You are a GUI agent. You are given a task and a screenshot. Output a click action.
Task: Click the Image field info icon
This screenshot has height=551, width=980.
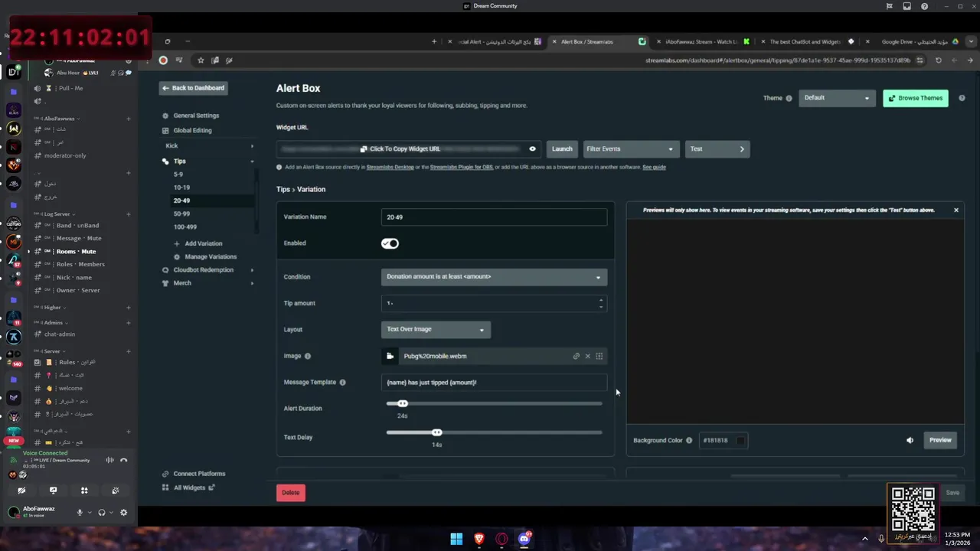click(x=308, y=356)
